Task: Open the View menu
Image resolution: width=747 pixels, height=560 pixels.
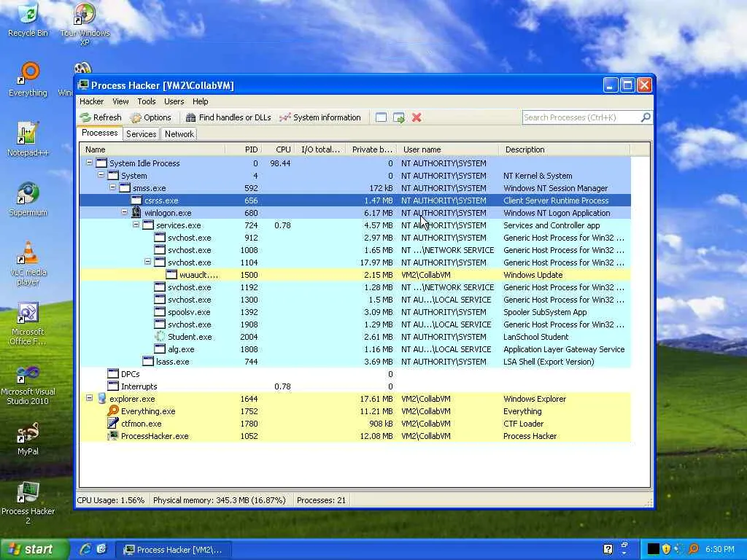Action: tap(120, 101)
